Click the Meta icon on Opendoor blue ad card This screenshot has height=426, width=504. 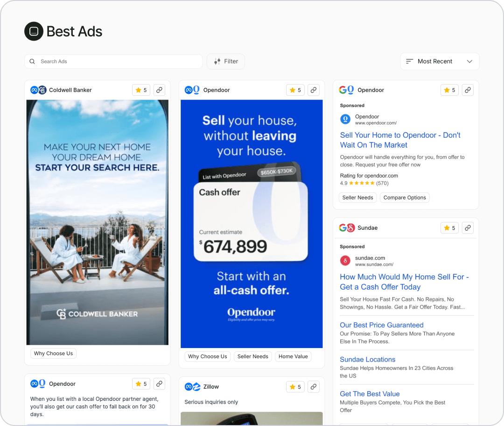pyautogui.click(x=189, y=90)
